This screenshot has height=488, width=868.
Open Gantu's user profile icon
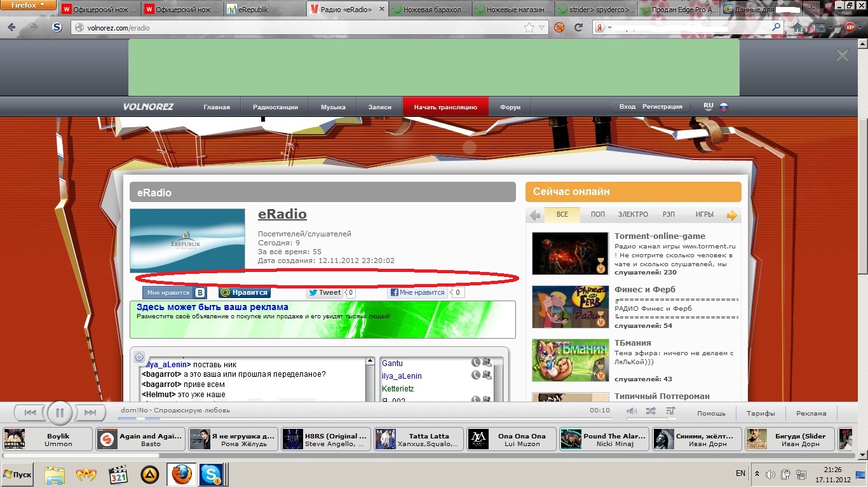pyautogui.click(x=487, y=363)
